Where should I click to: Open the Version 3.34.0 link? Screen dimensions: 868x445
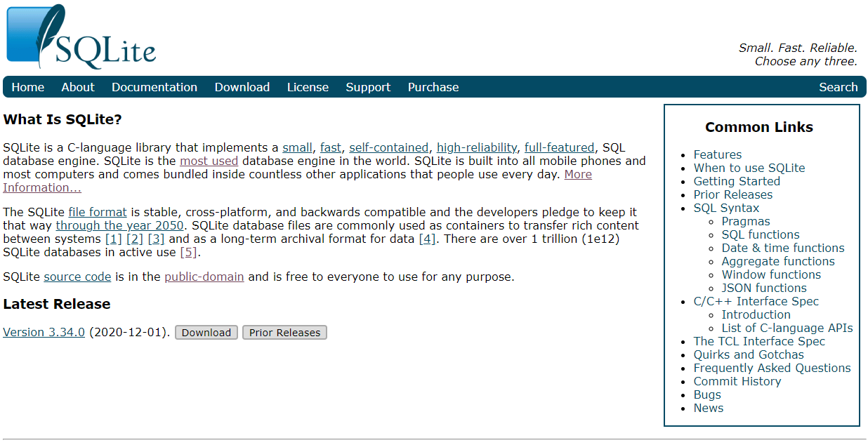(x=44, y=332)
